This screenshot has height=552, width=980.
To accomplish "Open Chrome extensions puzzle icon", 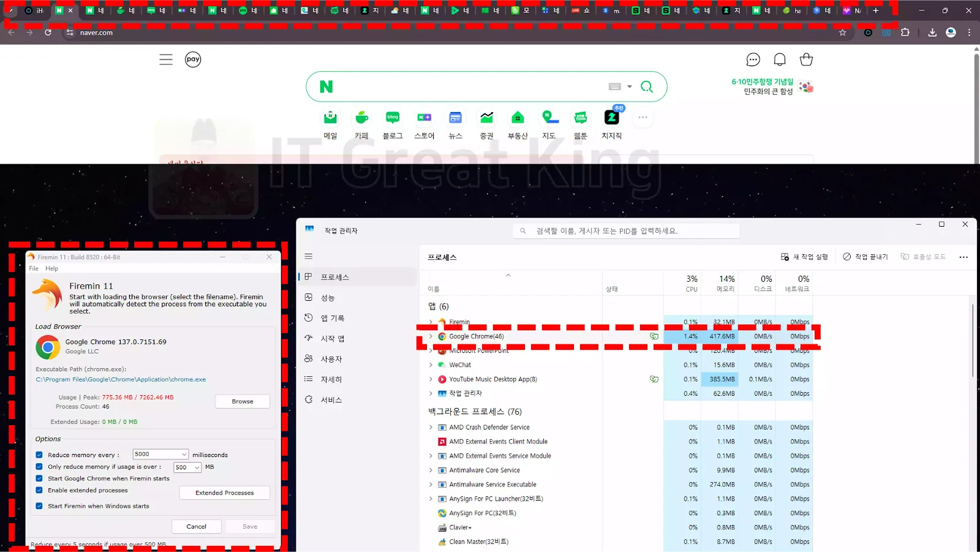I will tap(905, 32).
